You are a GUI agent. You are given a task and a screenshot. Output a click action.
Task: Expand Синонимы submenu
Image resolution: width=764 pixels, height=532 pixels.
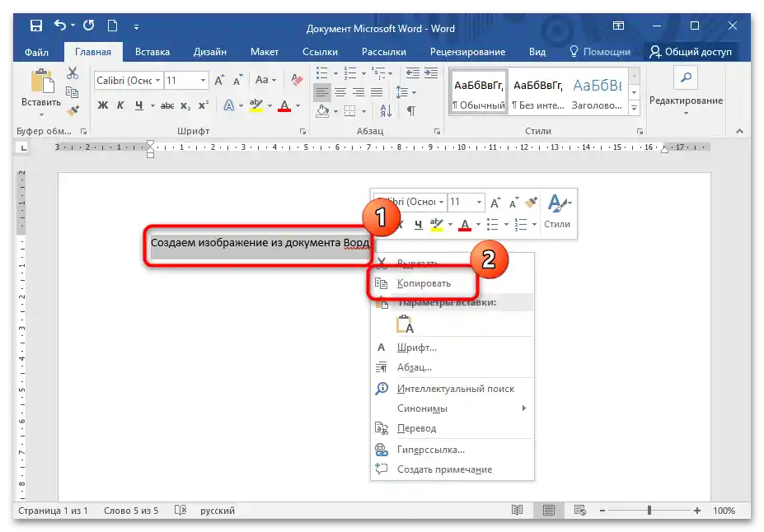452,408
